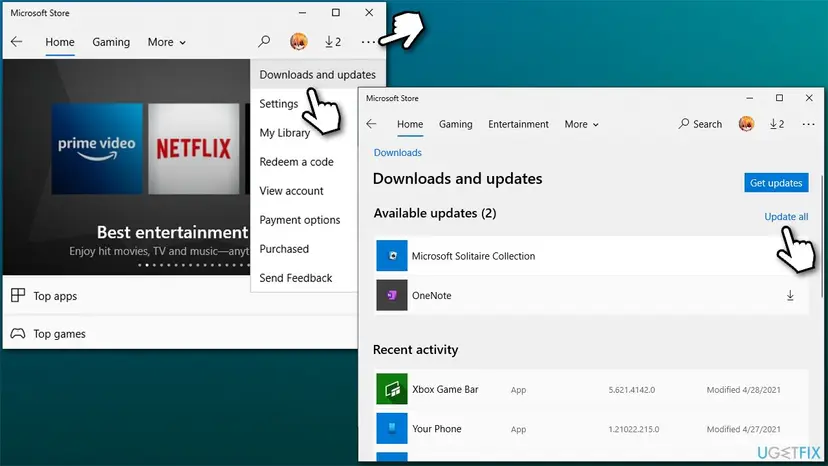
Task: Click profile avatar in right Store window
Action: (x=746, y=124)
